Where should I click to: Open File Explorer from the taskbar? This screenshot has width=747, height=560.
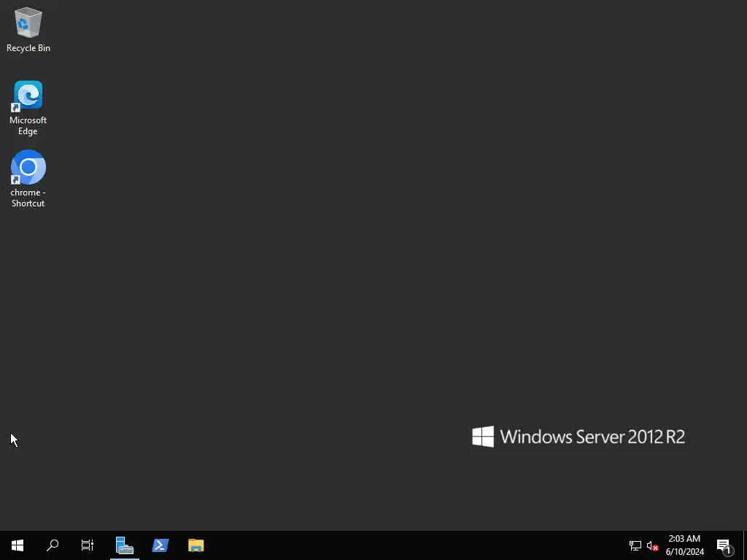click(196, 545)
